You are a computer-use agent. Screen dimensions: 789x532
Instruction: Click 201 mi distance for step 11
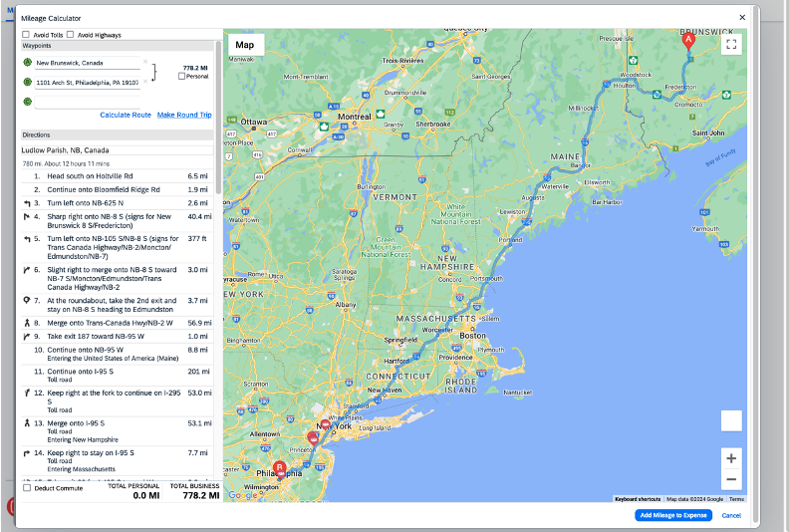[x=198, y=372]
